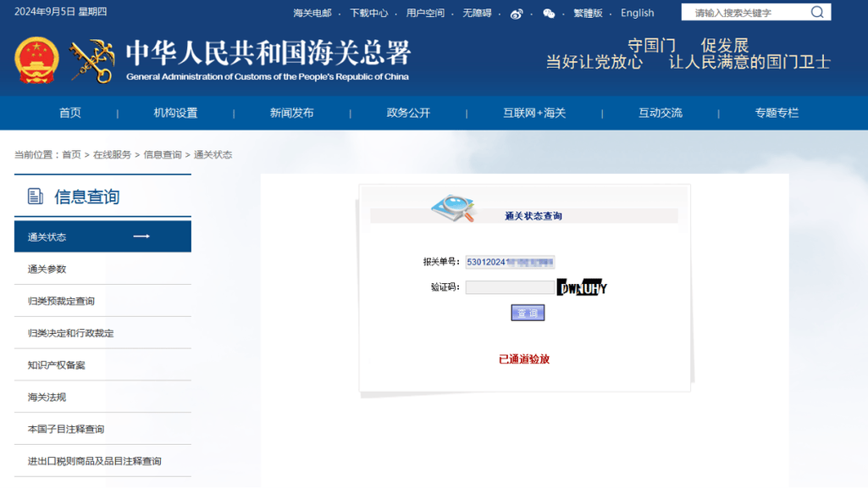Open the 政务公开 menu
This screenshot has height=489, width=868.
pyautogui.click(x=408, y=113)
